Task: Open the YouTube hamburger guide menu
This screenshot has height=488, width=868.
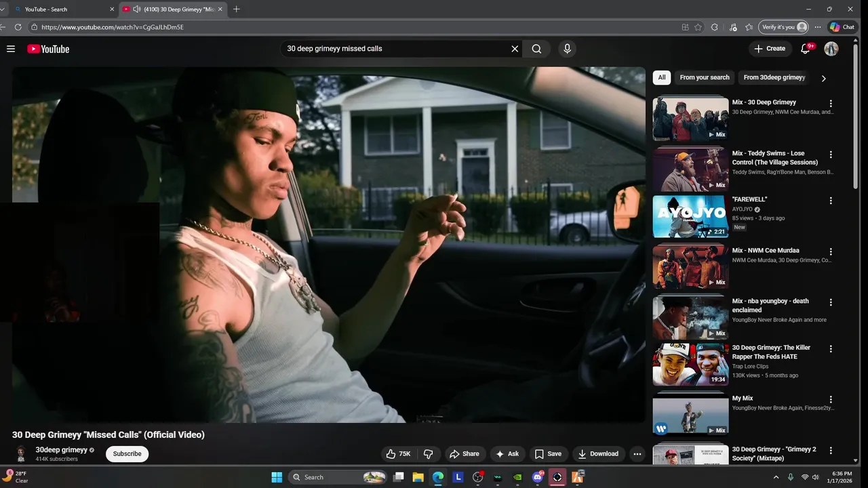Action: click(11, 49)
